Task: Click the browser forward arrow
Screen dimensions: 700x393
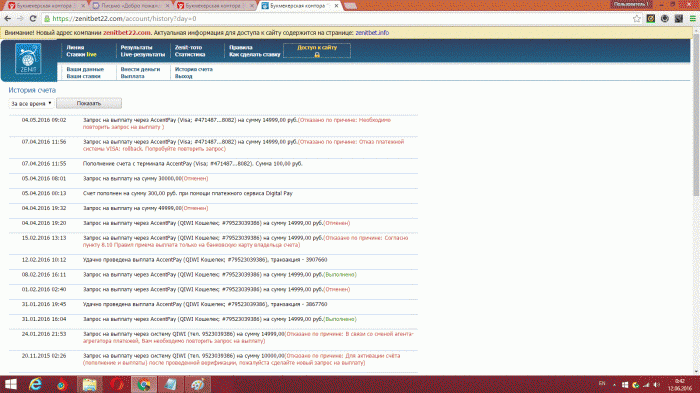Action: (x=20, y=19)
